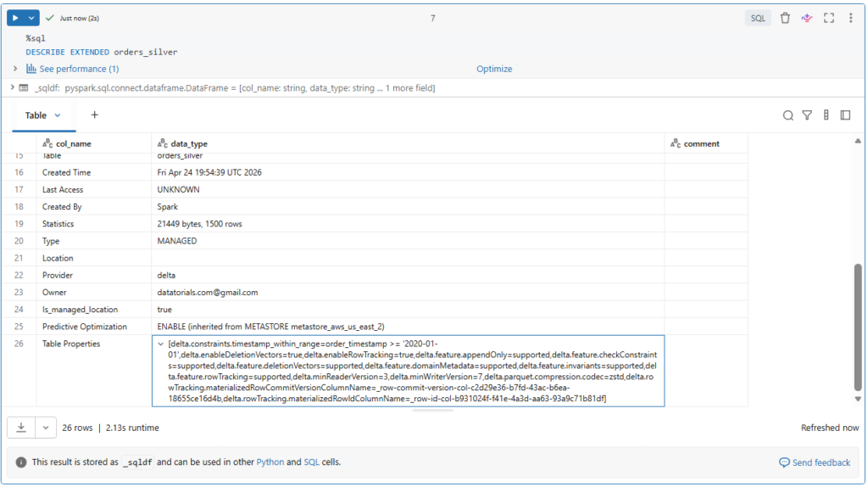Screen dimensions: 868x487
Task: Expand cell to fullscreen focus mode
Action: [x=829, y=18]
